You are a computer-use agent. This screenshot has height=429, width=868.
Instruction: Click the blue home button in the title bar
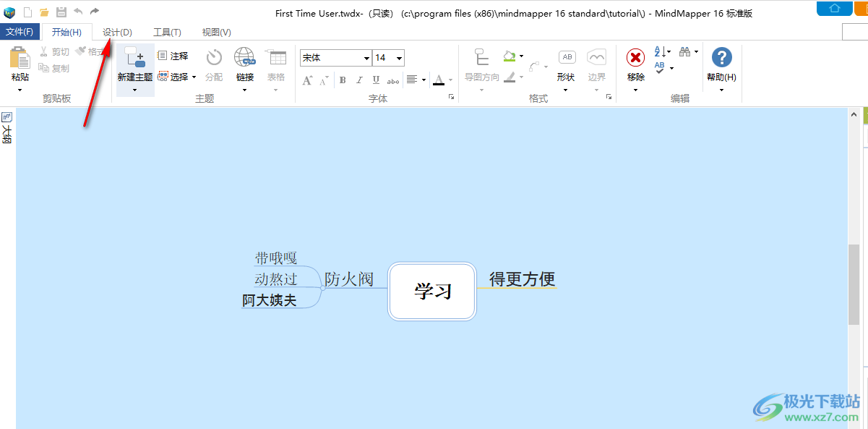[x=834, y=8]
